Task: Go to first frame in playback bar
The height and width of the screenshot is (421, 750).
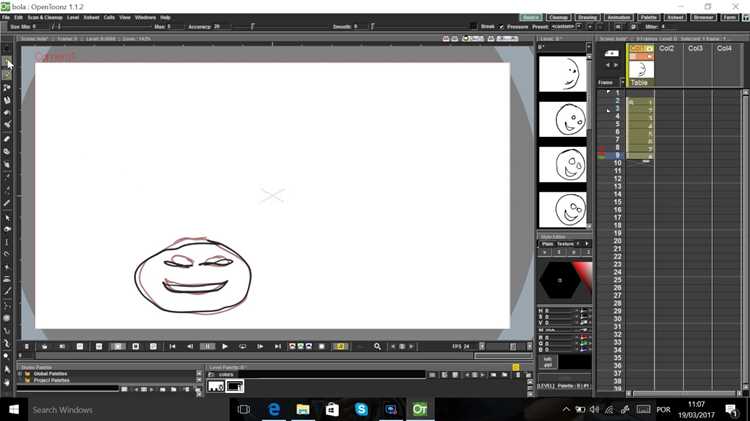Action: (x=172, y=346)
